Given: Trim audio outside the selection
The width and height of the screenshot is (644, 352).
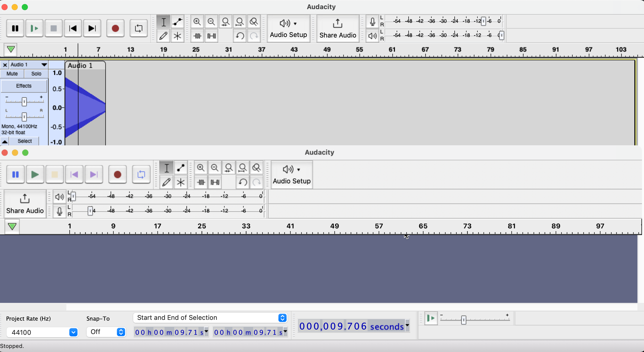Looking at the screenshot, I should pyautogui.click(x=197, y=36).
